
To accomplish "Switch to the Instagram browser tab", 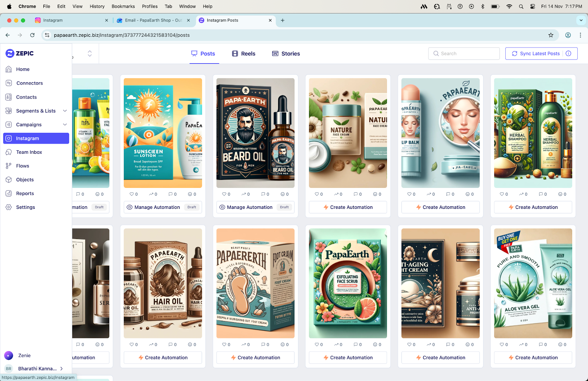I will click(71, 20).
